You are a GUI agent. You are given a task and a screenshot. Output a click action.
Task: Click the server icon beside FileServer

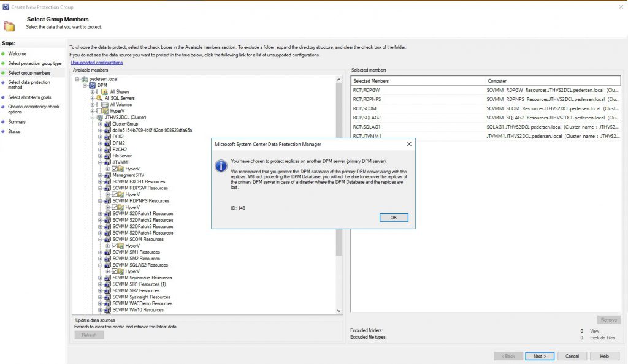107,156
